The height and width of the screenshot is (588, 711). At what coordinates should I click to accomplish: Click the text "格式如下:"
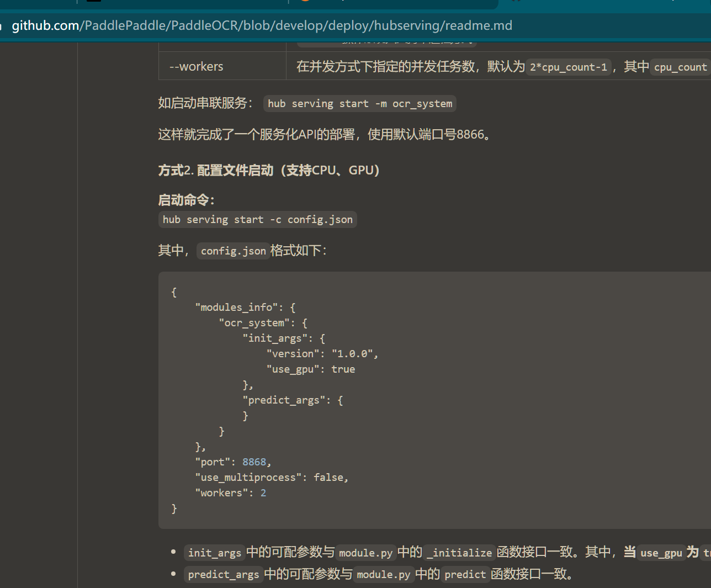pos(298,251)
